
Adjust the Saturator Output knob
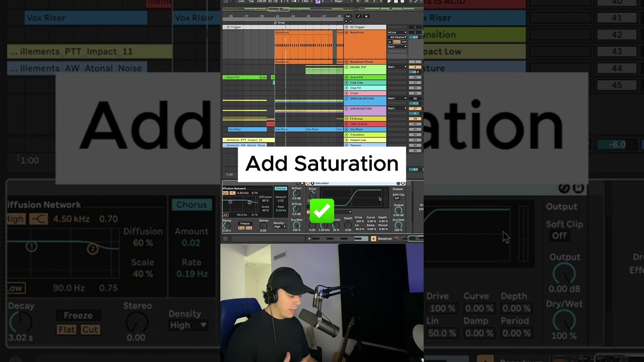coord(398,210)
